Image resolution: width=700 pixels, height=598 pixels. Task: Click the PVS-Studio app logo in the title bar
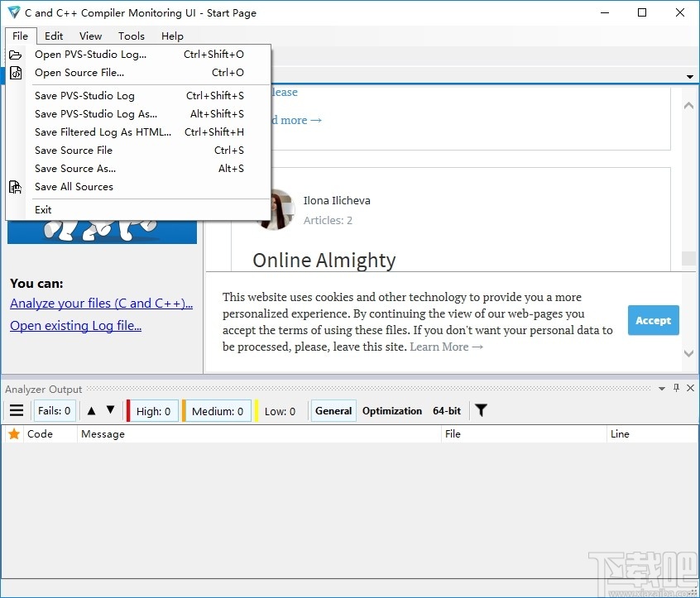pyautogui.click(x=14, y=12)
